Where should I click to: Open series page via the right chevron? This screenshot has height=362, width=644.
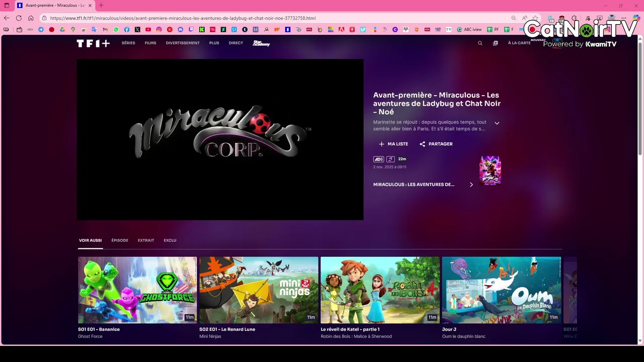click(x=471, y=185)
